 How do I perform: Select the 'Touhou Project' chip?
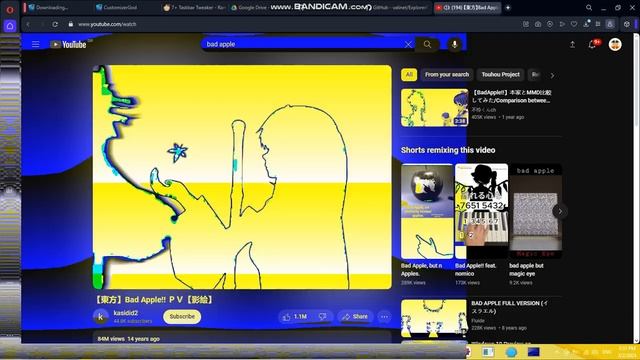[x=500, y=75]
